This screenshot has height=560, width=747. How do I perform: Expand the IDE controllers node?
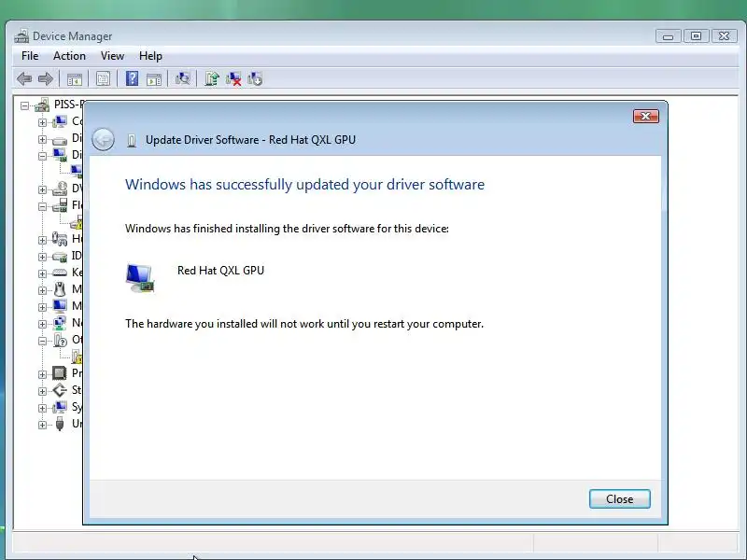pos(42,257)
